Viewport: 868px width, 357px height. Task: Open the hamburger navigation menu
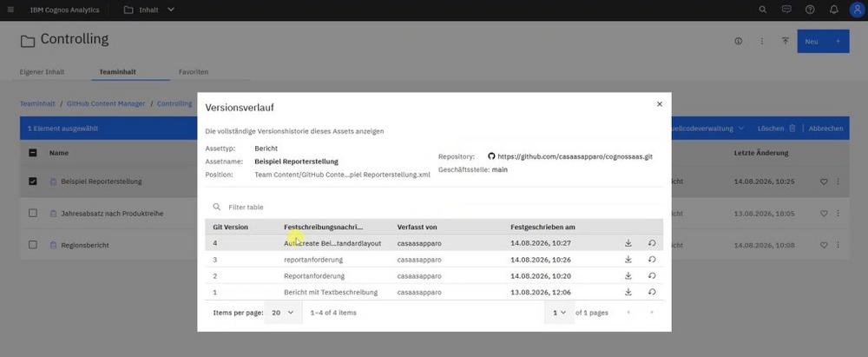tap(11, 10)
